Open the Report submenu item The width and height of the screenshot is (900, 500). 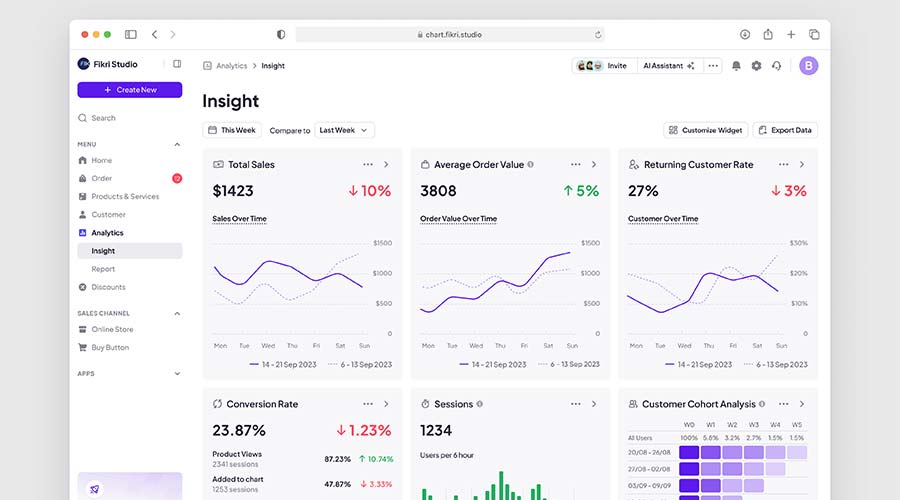[130, 269]
